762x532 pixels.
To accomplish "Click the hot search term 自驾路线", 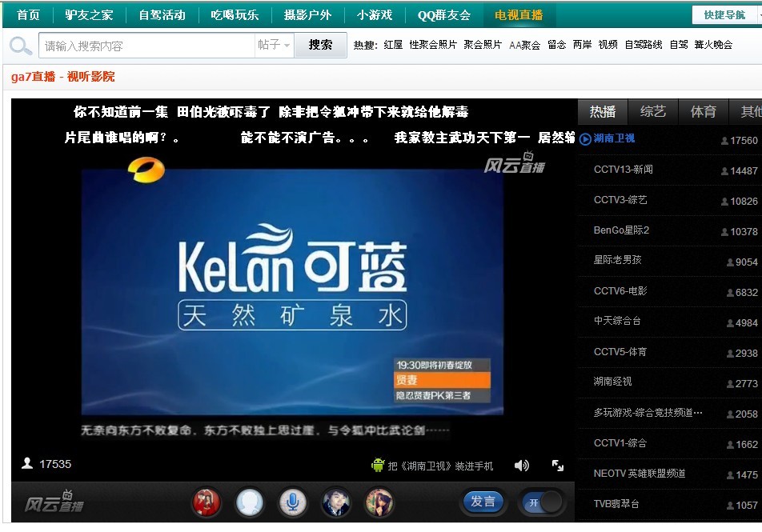I will (x=644, y=45).
